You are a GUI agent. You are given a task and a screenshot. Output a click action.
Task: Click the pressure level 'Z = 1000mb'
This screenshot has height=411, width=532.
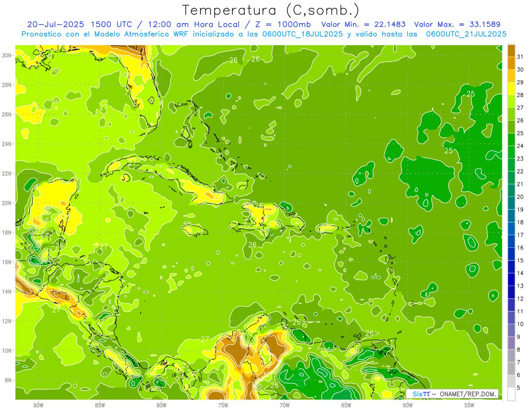pyautogui.click(x=283, y=24)
